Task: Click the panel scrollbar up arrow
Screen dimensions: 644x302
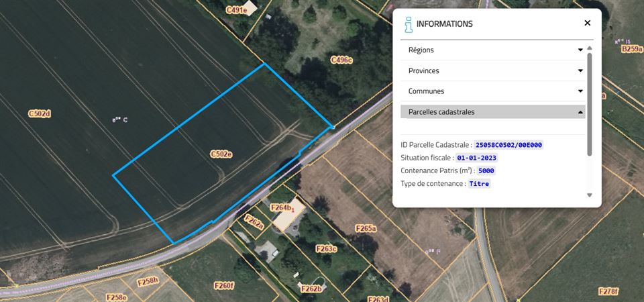Action: point(590,48)
